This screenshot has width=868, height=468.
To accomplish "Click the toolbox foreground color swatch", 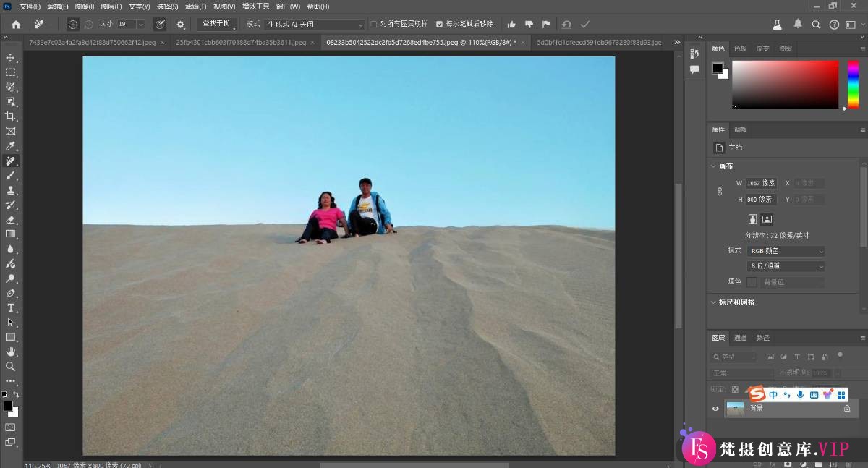I will tap(7, 407).
